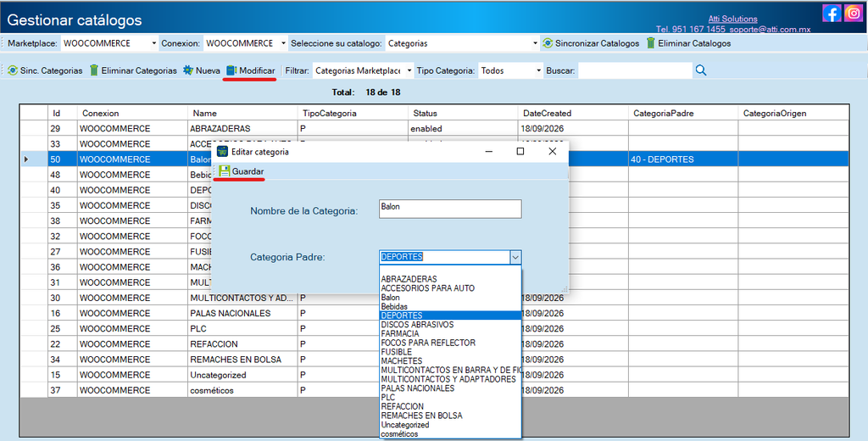Click the Editar categoria window app icon
The width and height of the screenshot is (868, 441).
point(223,151)
